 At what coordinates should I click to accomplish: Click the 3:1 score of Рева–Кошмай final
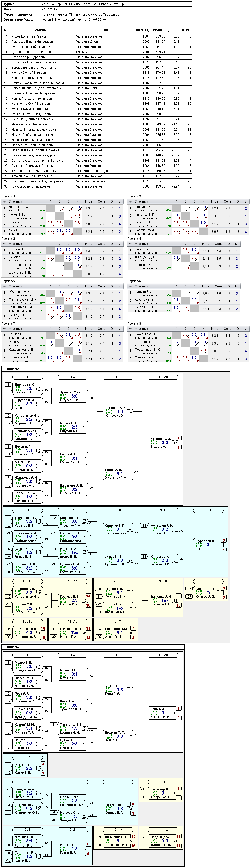(165, 713)
